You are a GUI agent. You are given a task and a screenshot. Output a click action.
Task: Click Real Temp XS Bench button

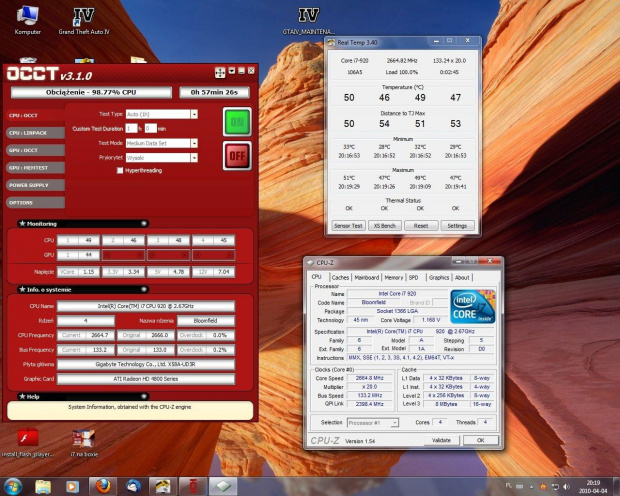(x=385, y=226)
